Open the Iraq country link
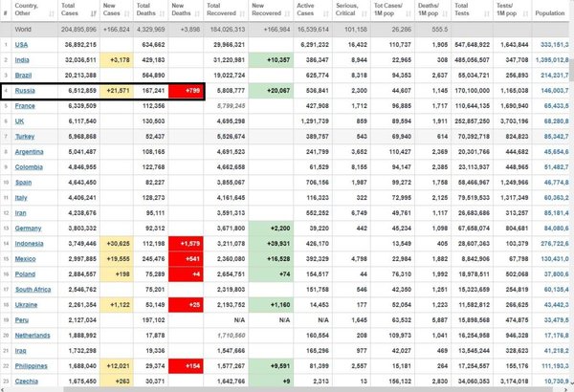This screenshot has height=392, width=574. tap(20, 351)
